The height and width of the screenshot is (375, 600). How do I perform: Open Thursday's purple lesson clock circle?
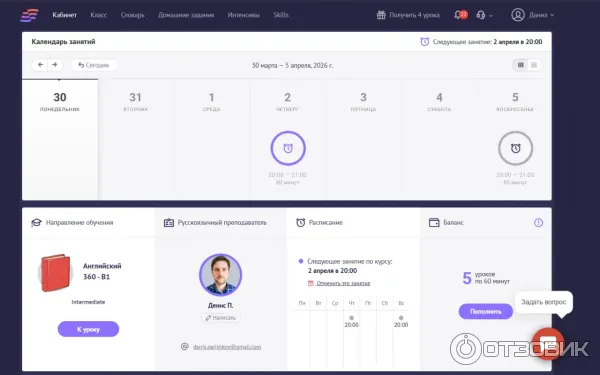pyautogui.click(x=288, y=148)
